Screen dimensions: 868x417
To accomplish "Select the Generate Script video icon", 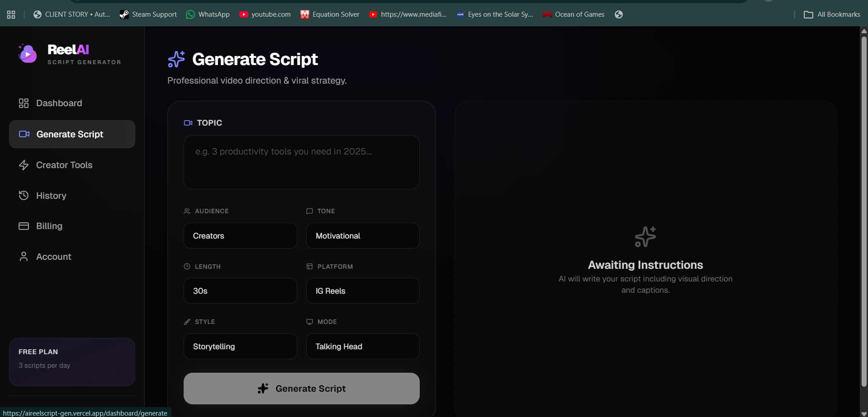I will tap(24, 134).
